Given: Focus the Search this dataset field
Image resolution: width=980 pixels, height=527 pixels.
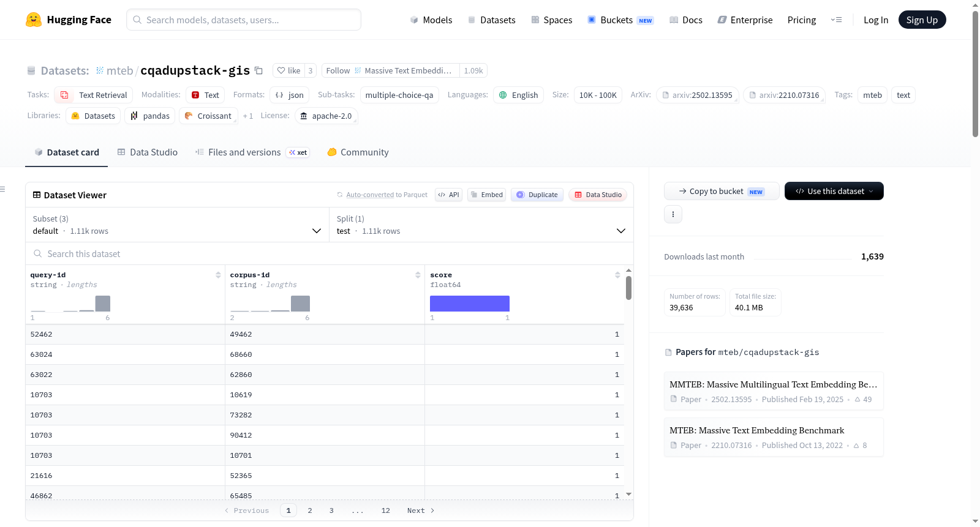Looking at the screenshot, I should click(330, 253).
